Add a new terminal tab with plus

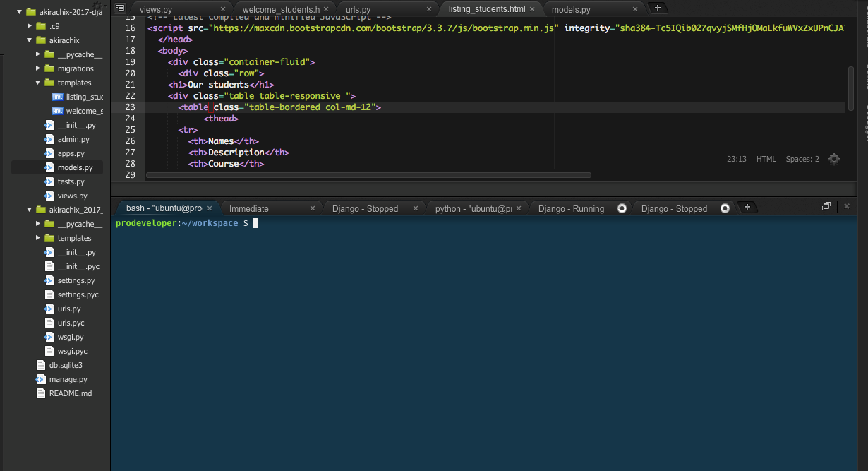pos(747,207)
